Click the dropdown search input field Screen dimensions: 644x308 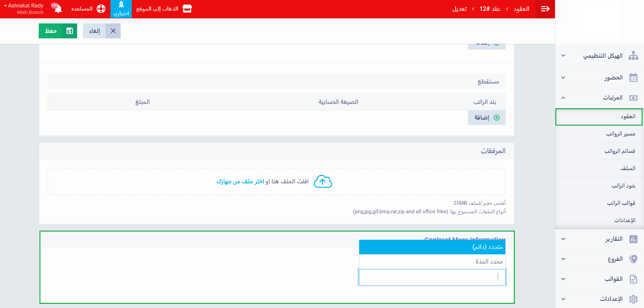pyautogui.click(x=432, y=277)
